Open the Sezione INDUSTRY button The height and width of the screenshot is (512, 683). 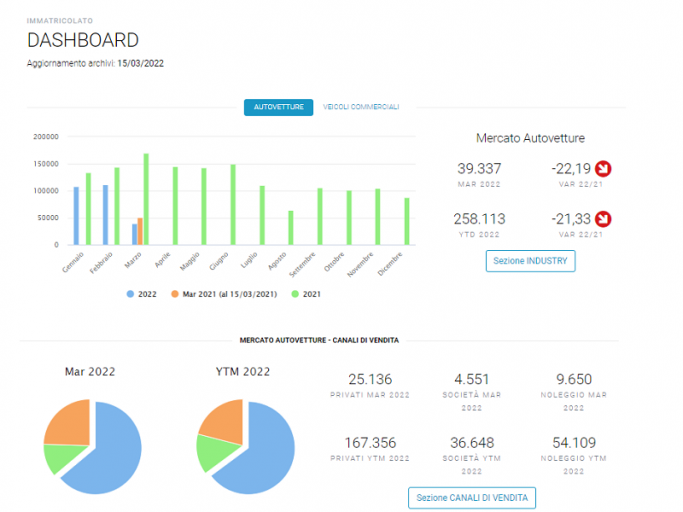(x=530, y=261)
